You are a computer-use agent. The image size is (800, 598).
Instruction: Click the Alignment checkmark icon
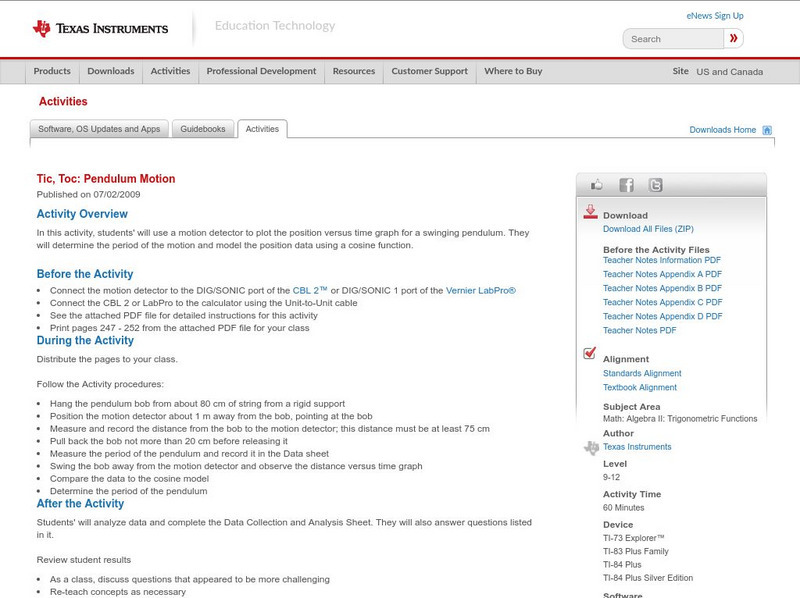tap(589, 353)
